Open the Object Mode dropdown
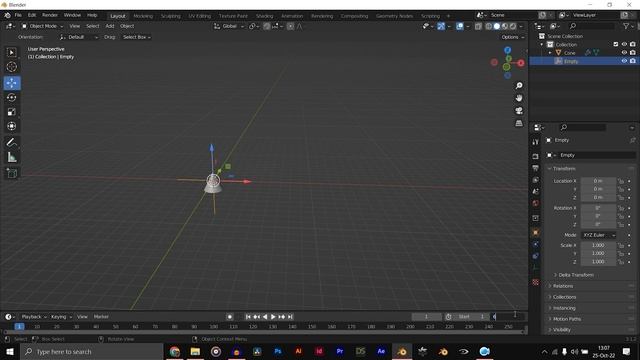This screenshot has width=640, height=360. [x=42, y=26]
